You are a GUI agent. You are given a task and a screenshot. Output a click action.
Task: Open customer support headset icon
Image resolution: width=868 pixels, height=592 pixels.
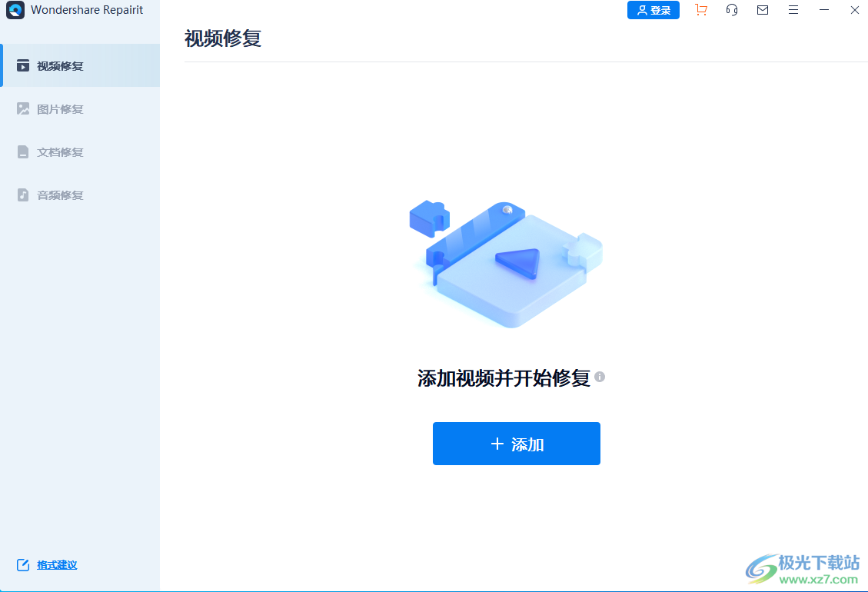click(732, 10)
